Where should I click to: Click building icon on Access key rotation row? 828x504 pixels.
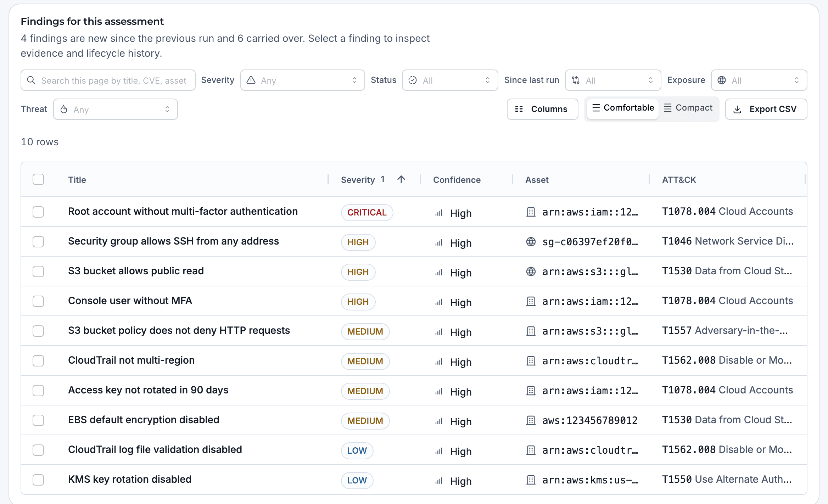[531, 391]
